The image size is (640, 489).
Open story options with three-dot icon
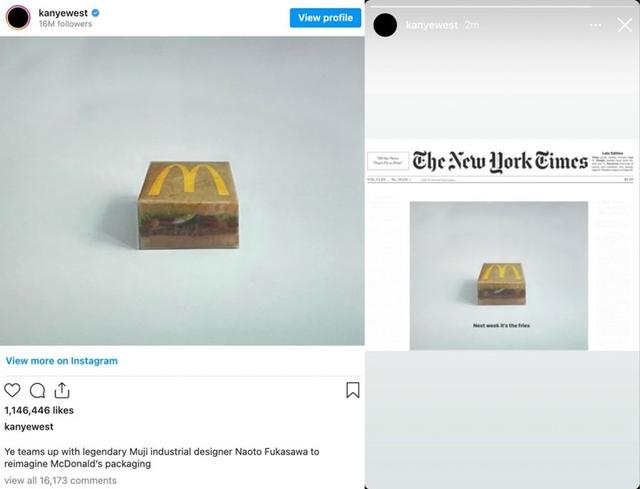coord(596,25)
